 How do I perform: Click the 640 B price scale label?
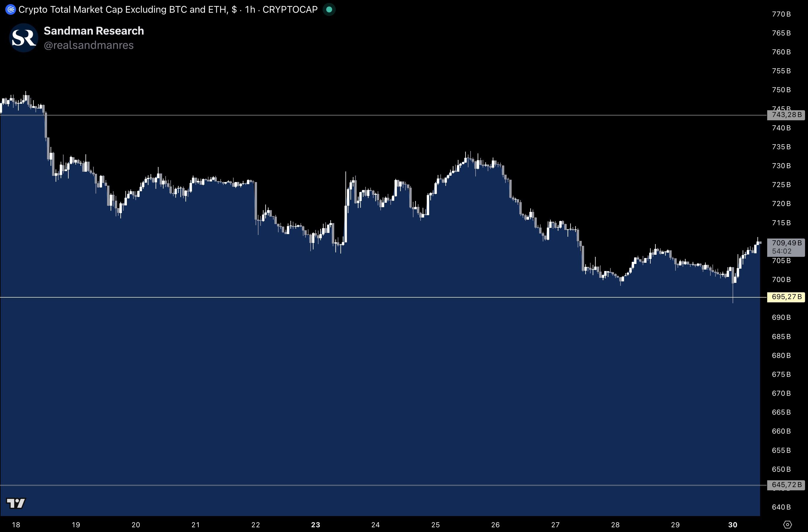pos(781,507)
